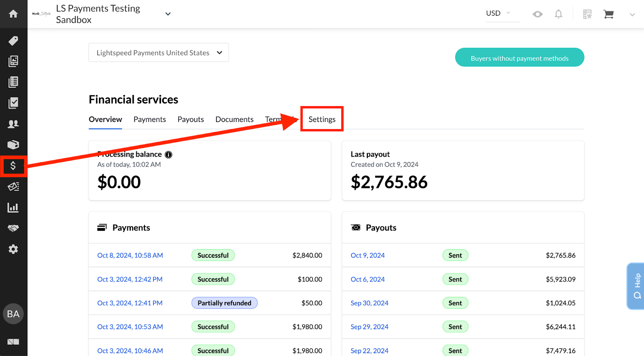Click Created on Oct 9, 2024 text

[384, 165]
